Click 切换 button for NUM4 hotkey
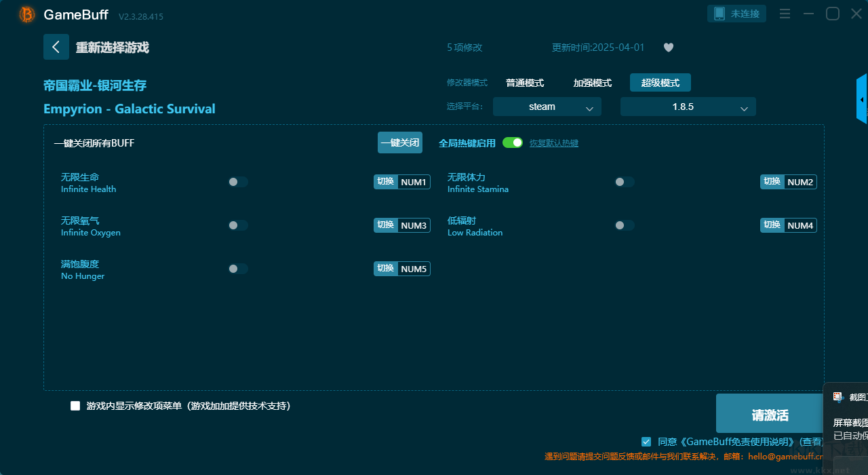 coord(772,225)
